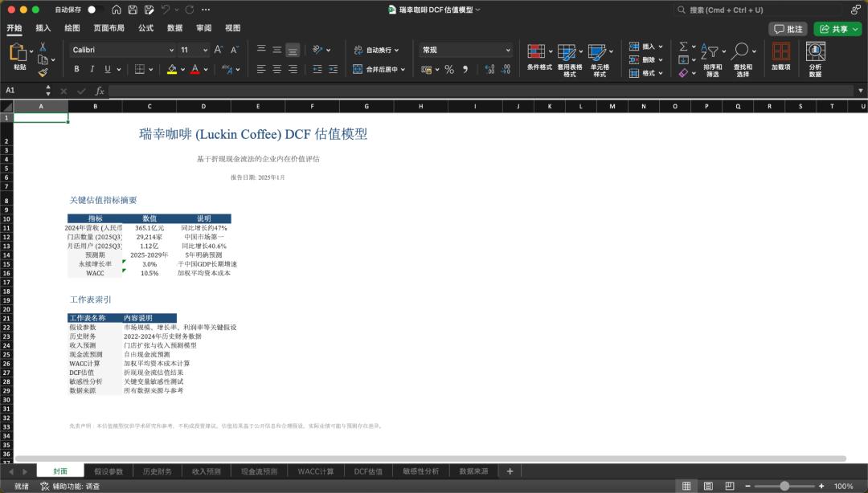
Task: Open the Formulas (公式) ribbon tab
Action: (x=145, y=27)
